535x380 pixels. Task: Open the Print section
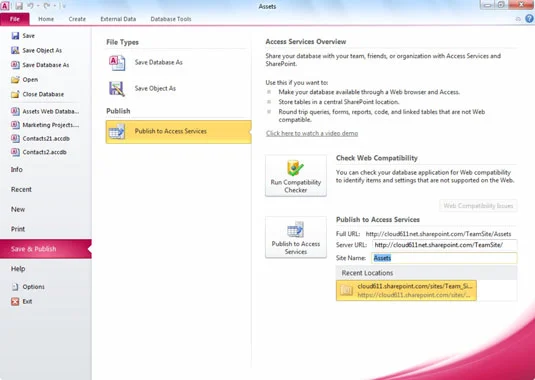coord(18,229)
